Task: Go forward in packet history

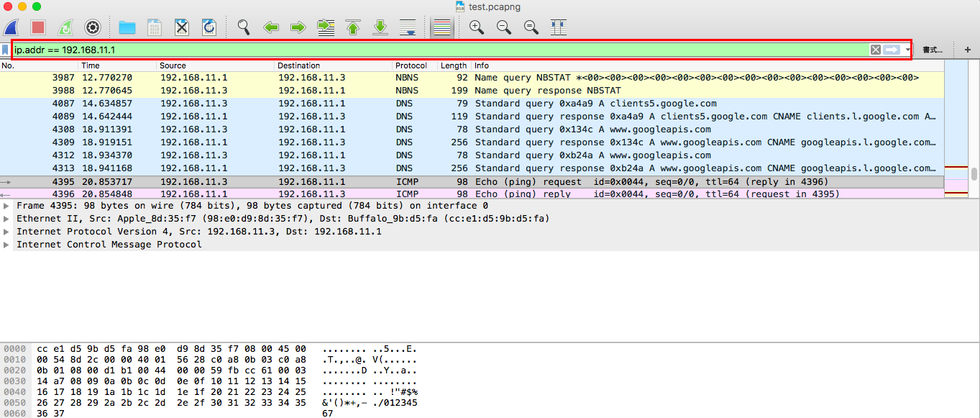Action: tap(298, 28)
